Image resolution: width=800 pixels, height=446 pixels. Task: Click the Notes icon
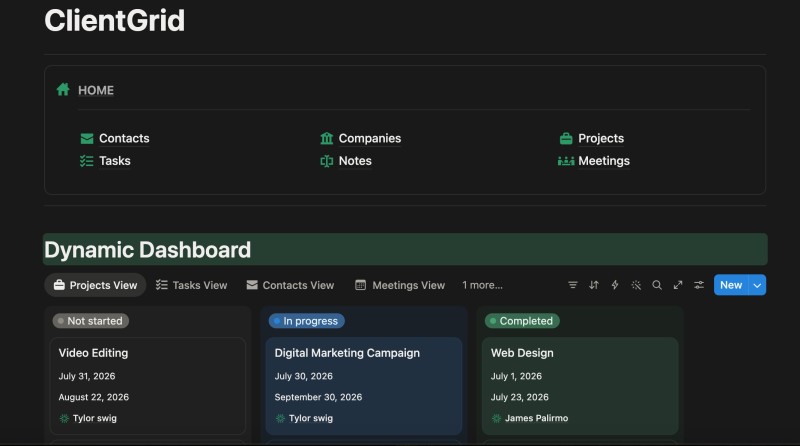coord(327,161)
